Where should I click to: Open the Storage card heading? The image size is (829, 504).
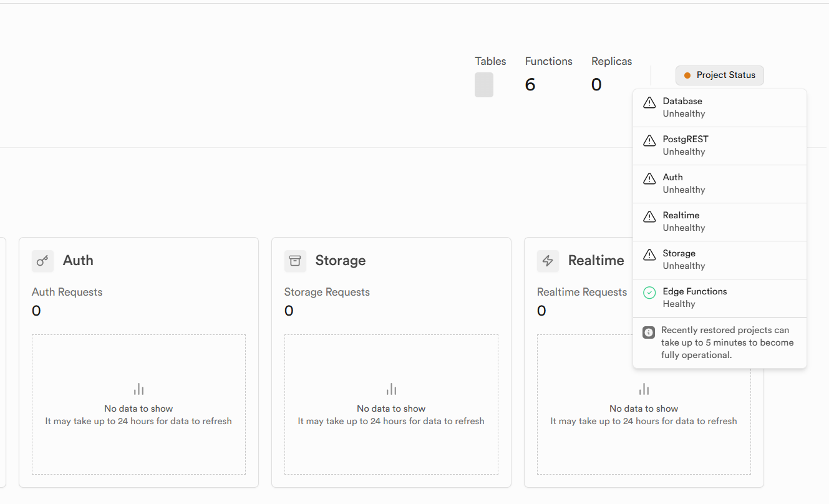coord(341,261)
